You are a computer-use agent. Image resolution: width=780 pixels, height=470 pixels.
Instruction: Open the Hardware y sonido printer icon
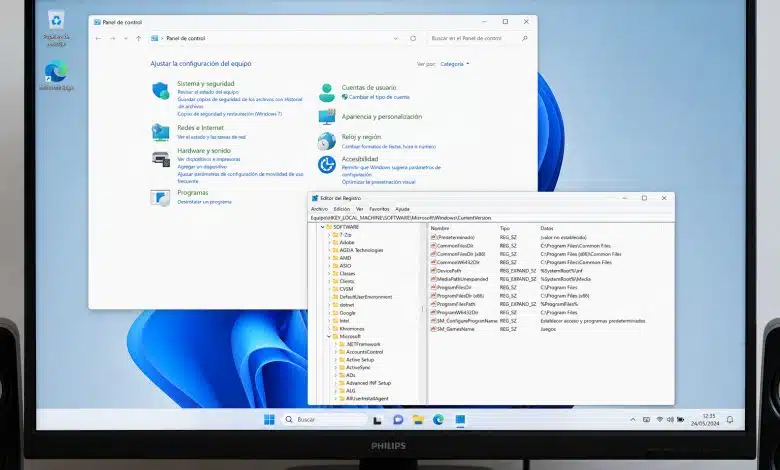(161, 159)
